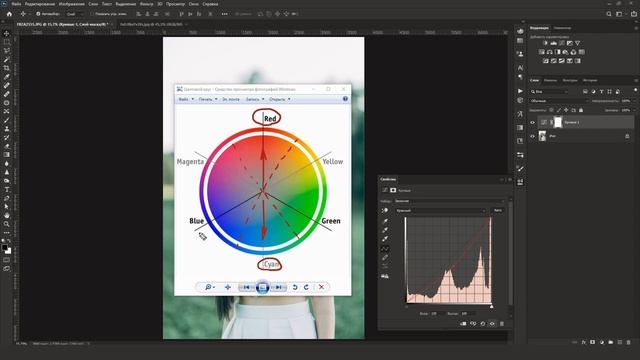Viewport: 640px width, 360px height.
Task: Click the Home icon in options bar
Action: [9, 14]
